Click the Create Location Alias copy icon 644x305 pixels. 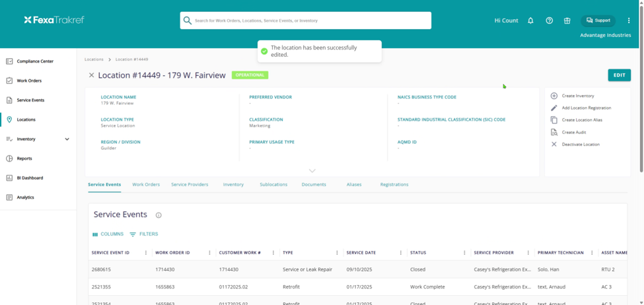coord(554,120)
